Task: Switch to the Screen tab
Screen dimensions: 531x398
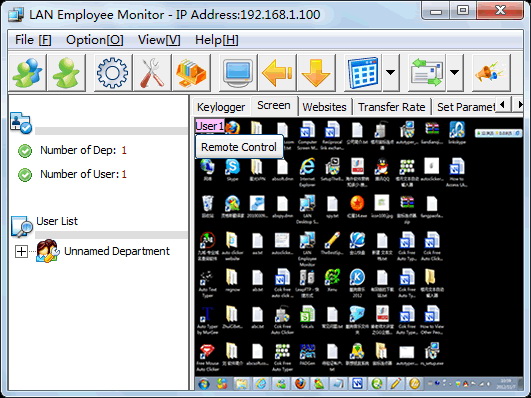Action: (x=274, y=105)
